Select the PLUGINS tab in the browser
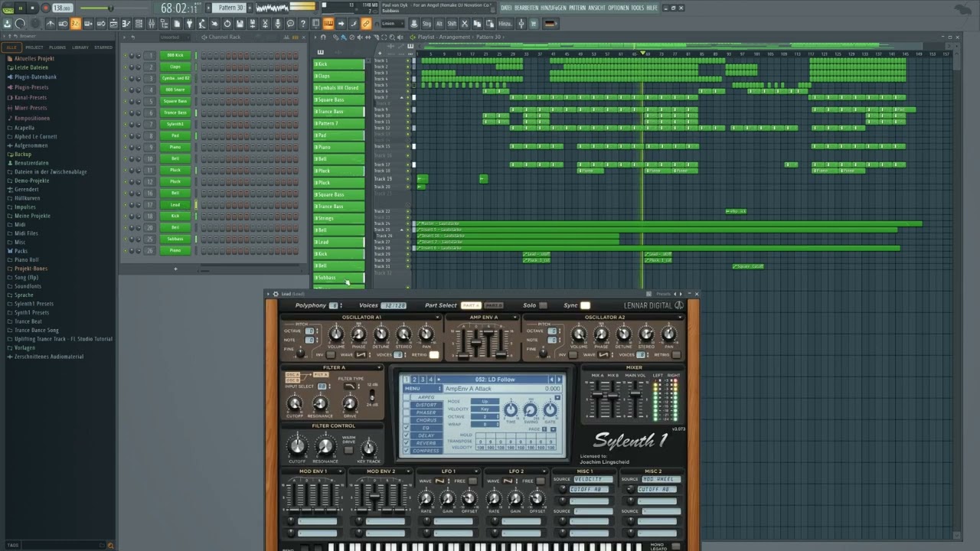The image size is (980, 551). 57,47
